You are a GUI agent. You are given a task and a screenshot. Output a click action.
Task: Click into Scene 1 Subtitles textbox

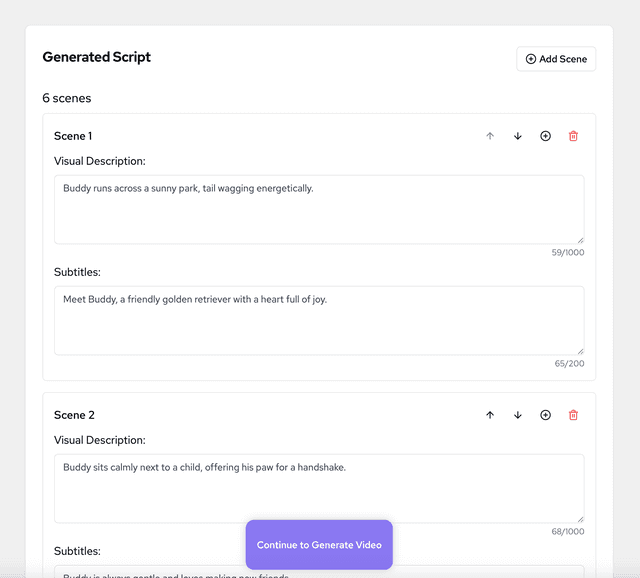[318, 321]
